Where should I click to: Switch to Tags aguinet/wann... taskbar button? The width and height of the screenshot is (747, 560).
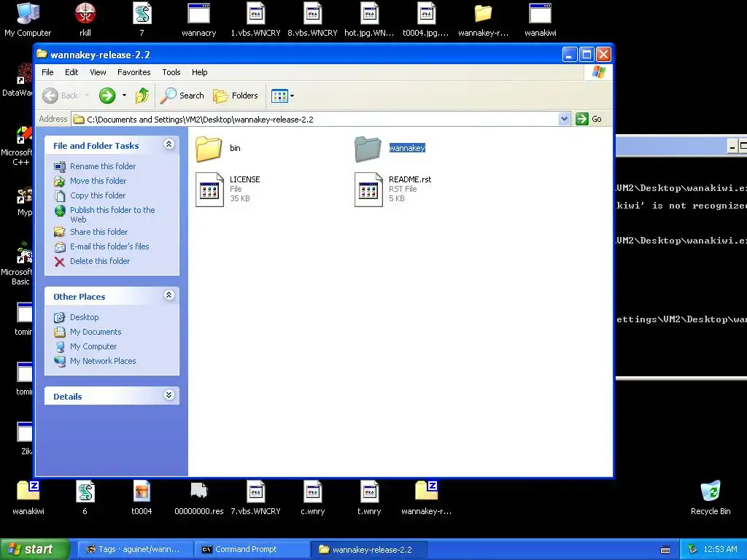[x=135, y=549]
